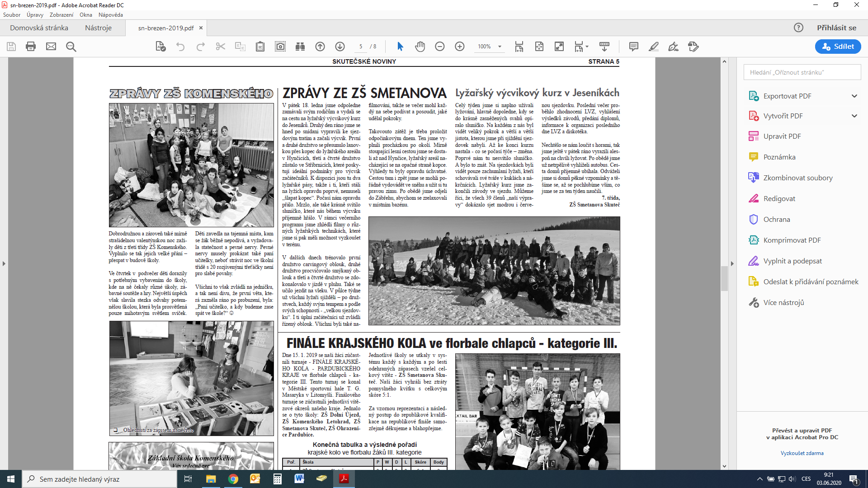Expand Exportovat PDF options
Screen dimensions: 868x488
(854, 96)
